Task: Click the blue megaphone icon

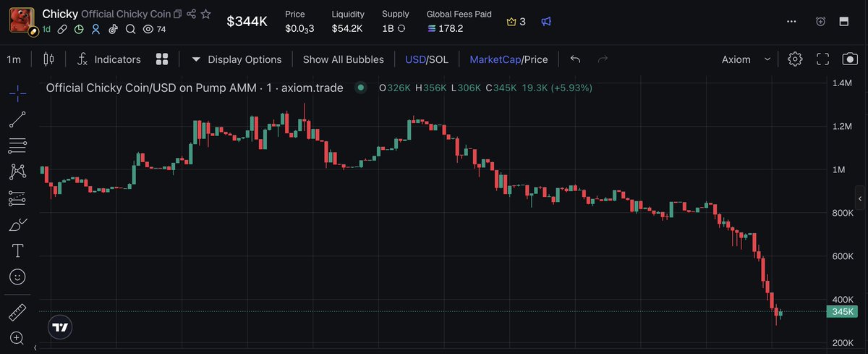Action: [546, 22]
